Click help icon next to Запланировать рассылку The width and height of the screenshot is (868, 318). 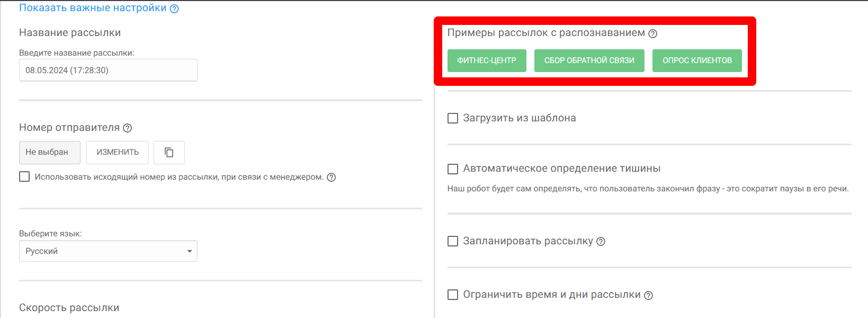pos(601,242)
